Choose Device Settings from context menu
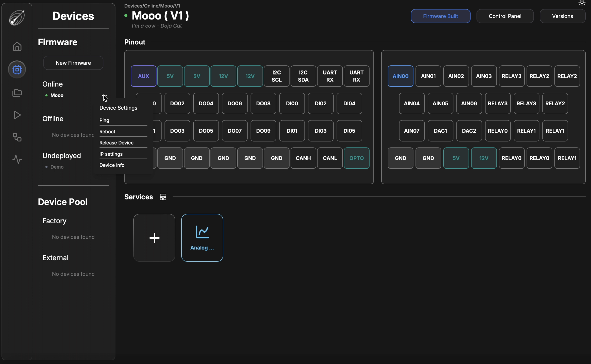 click(118, 108)
